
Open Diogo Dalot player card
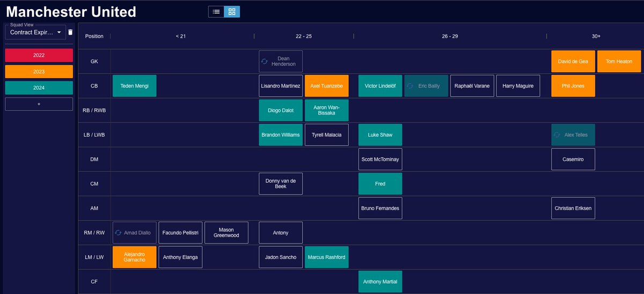coord(281,110)
